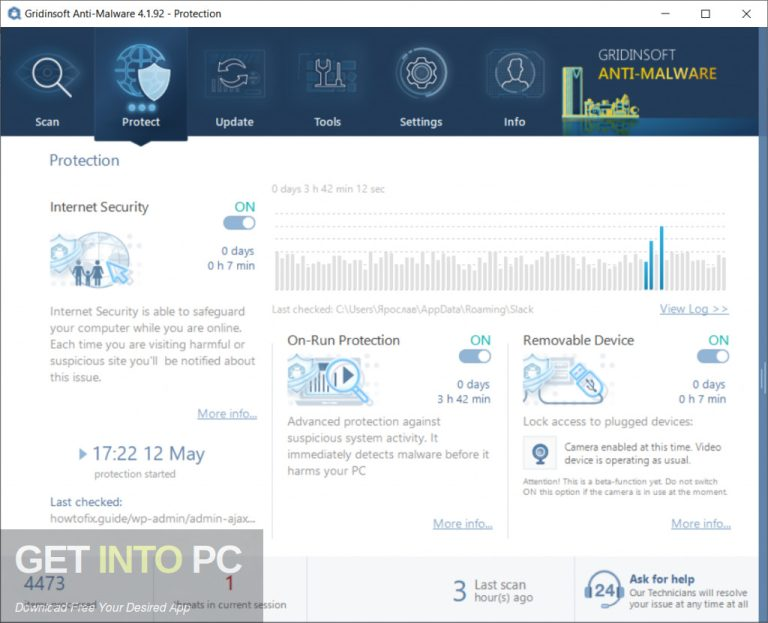Viewport: 768px width, 623px height.
Task: Open More info for On-Run Protection
Action: (463, 524)
